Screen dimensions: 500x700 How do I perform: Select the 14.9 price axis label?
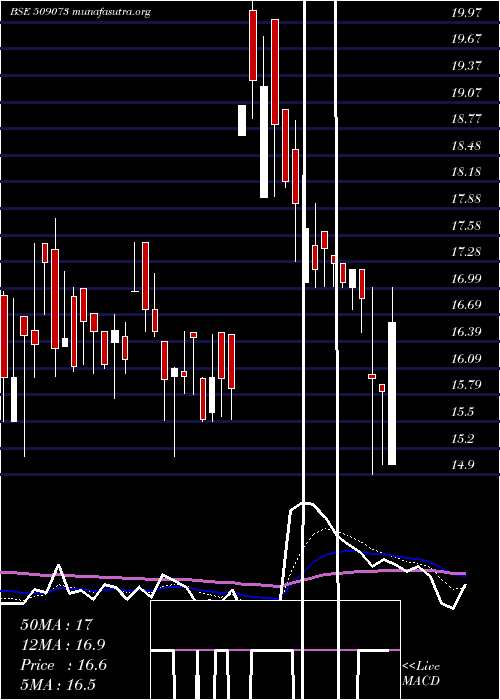[462, 465]
